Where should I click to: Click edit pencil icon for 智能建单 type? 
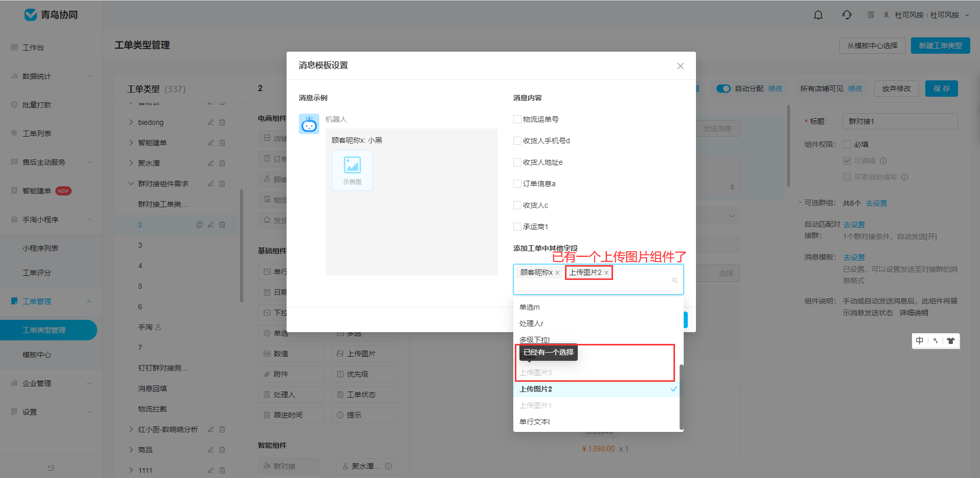tap(211, 143)
